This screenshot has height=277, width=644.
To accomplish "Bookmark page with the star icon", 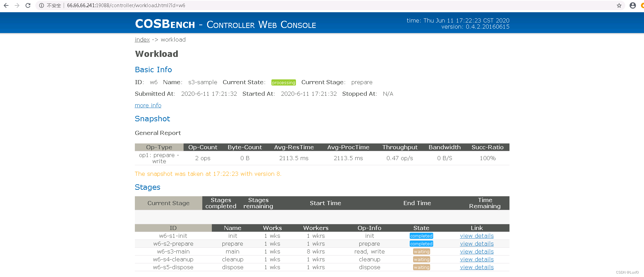I will (x=619, y=5).
